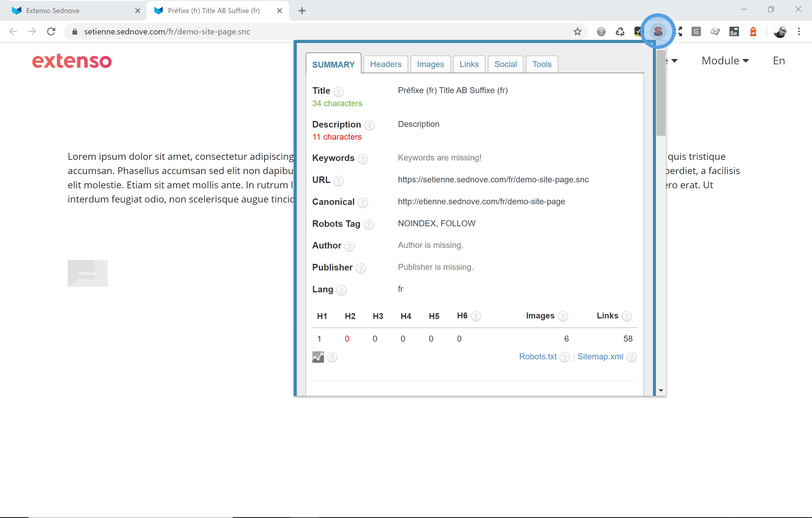Click help icon next to Title
This screenshot has height=518, width=812.
coord(338,91)
